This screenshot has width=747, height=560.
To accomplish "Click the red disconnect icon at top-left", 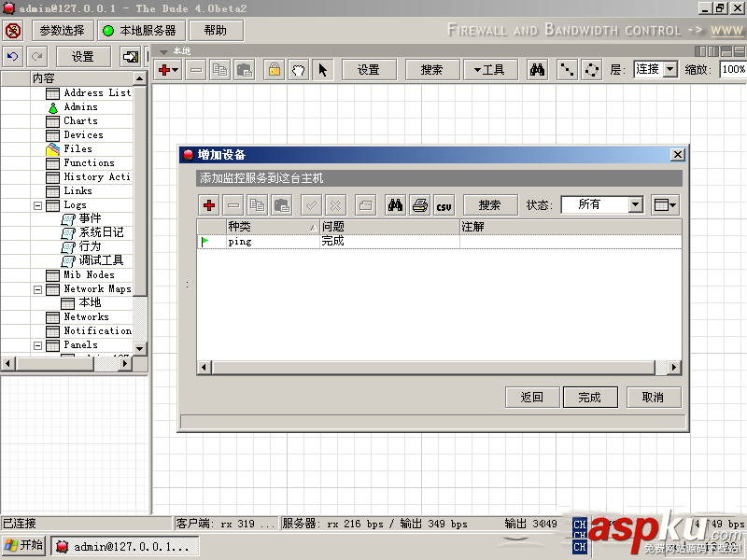I will 13,31.
